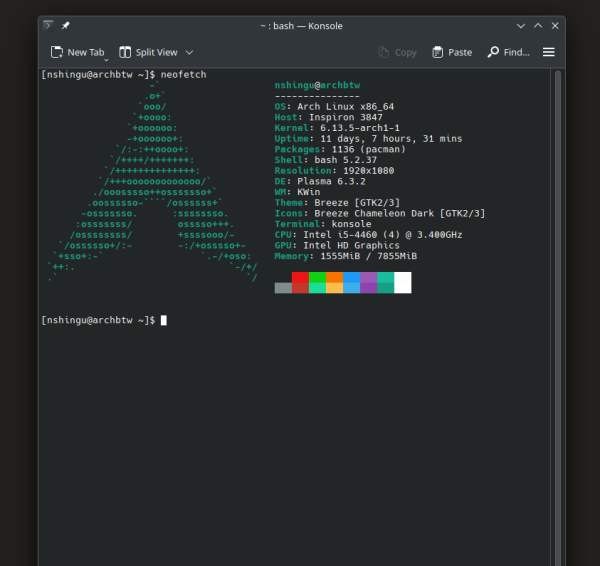Minimize the Konsole window
The image size is (600, 566).
(520, 25)
